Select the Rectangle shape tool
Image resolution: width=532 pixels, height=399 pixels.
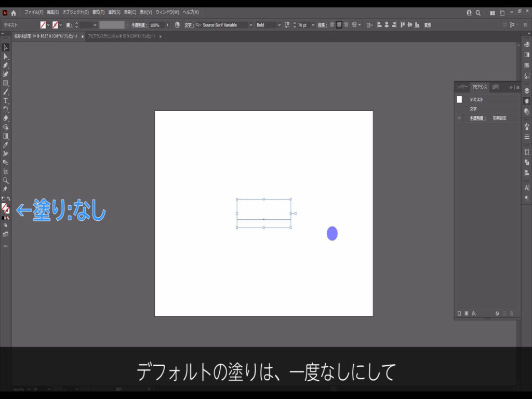tap(6, 83)
